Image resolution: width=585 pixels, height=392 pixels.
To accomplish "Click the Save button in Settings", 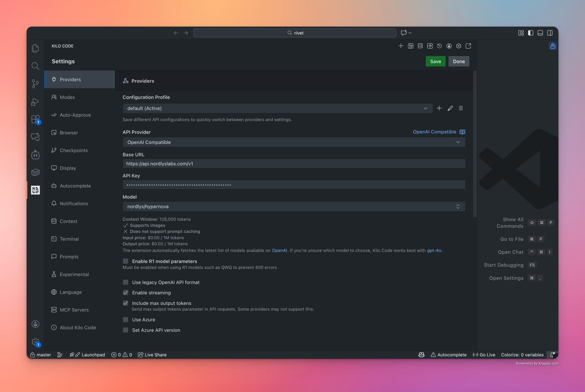I will tap(435, 61).
